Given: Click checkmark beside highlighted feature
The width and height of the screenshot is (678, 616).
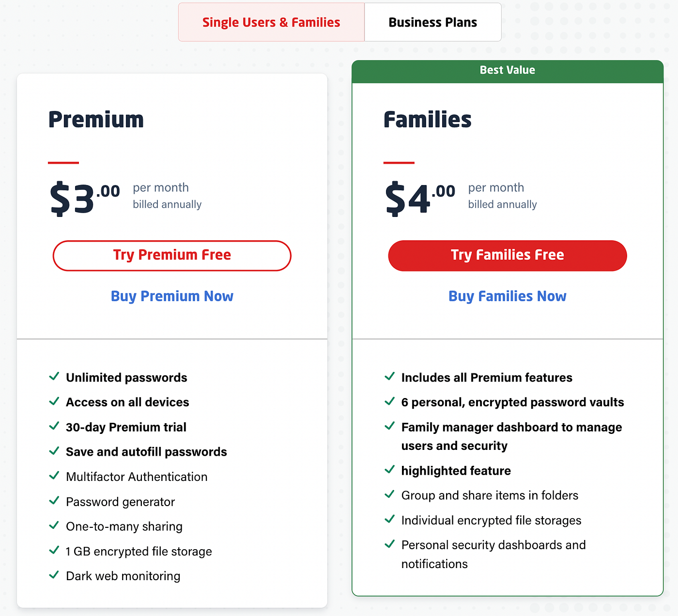Looking at the screenshot, I should 389,470.
